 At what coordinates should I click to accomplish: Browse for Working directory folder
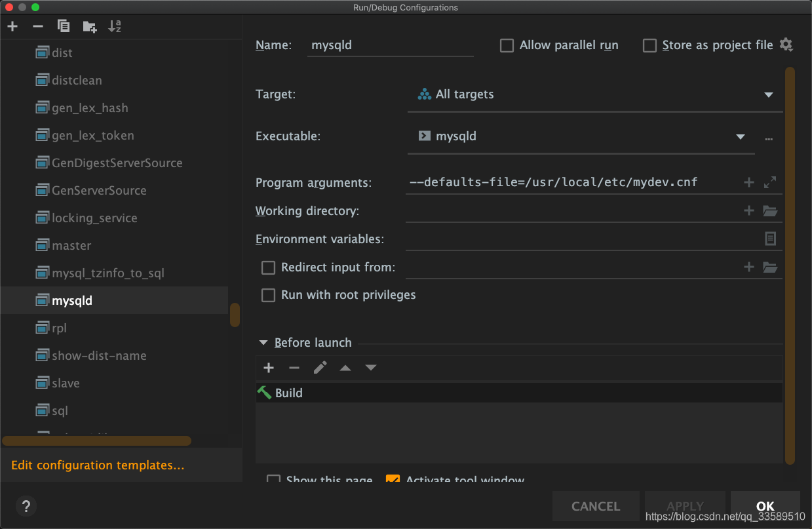770,211
